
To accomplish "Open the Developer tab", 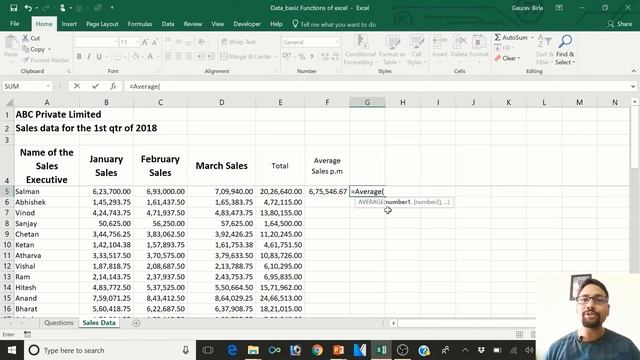I will pyautogui.click(x=247, y=24).
